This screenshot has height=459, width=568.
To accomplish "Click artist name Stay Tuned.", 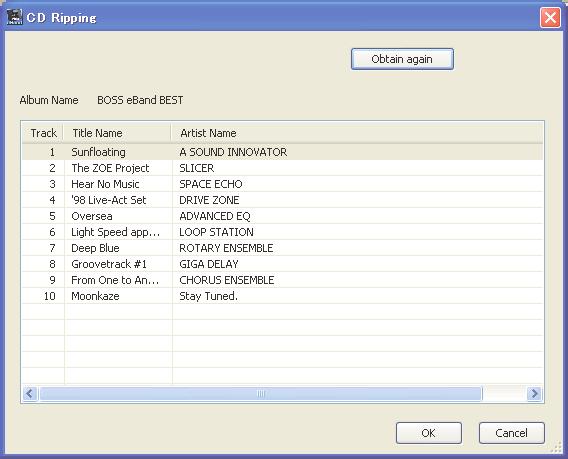I will click(x=209, y=296).
